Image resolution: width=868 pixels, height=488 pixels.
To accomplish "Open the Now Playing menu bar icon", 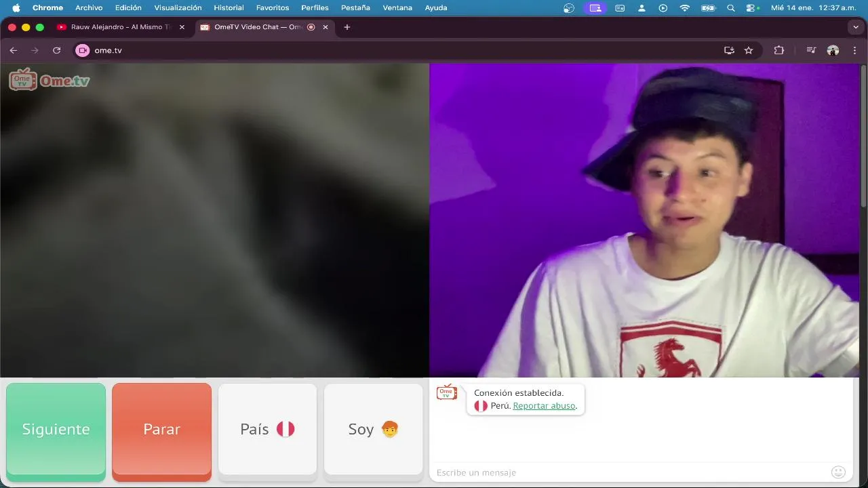I will coord(663,8).
